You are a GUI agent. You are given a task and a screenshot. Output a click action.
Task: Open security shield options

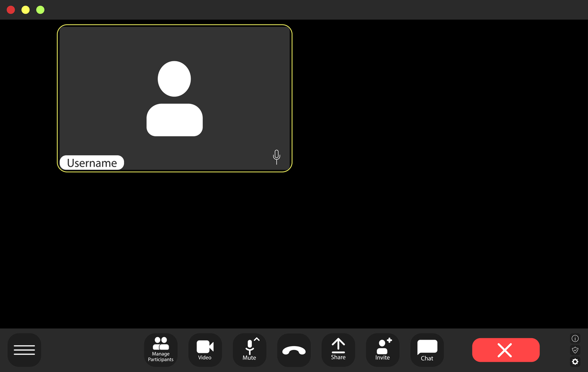[575, 350]
